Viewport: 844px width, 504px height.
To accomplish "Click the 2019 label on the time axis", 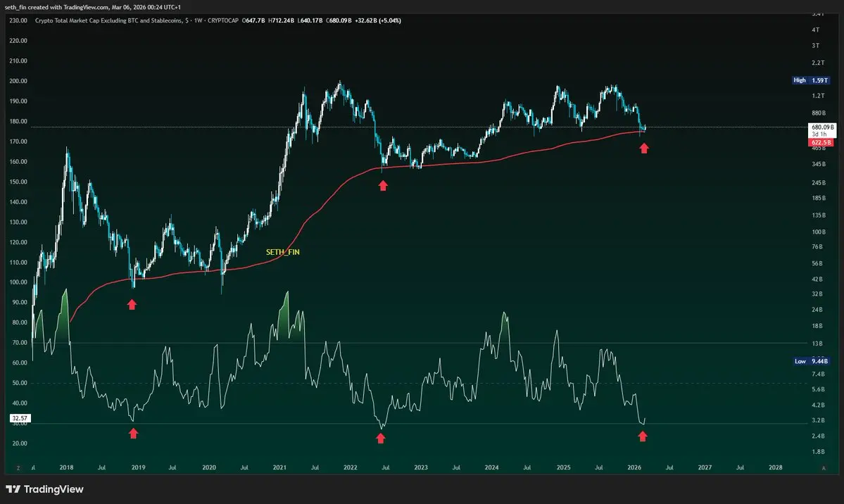I will [x=139, y=467].
